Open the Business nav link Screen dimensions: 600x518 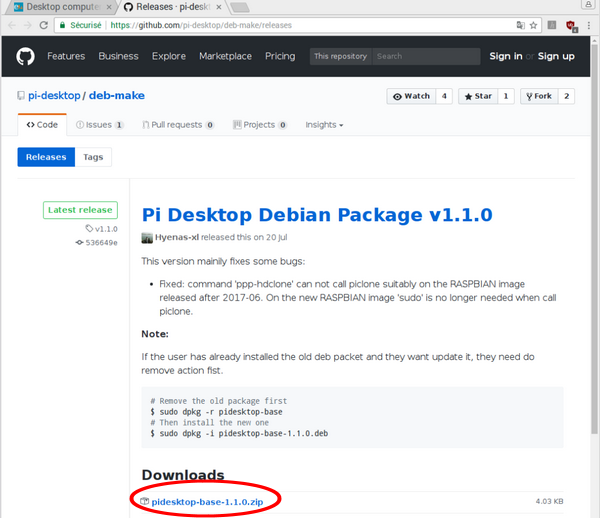tap(118, 56)
